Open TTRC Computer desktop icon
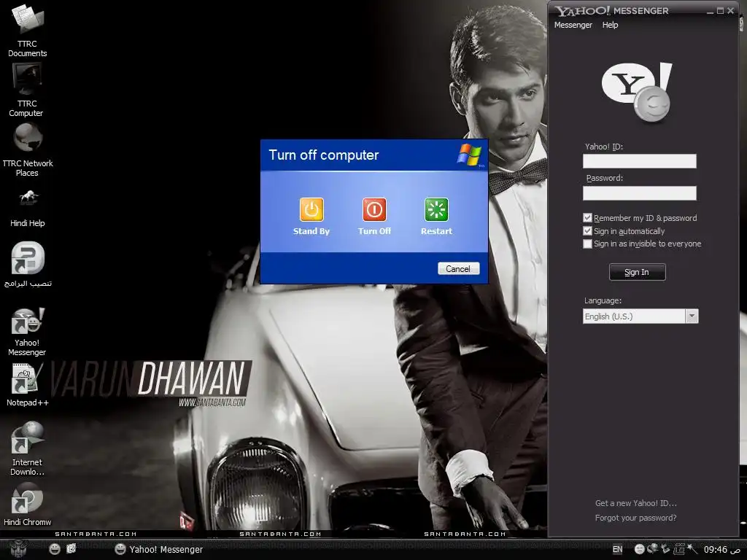The image size is (747, 560). coord(27,90)
